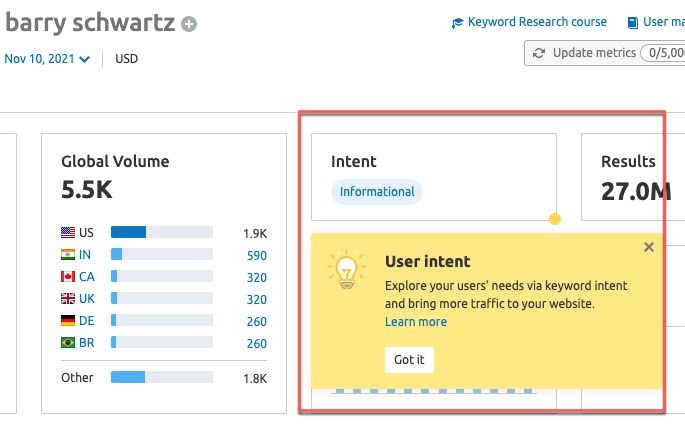The width and height of the screenshot is (685, 432).
Task: Select the DE country link
Action: click(86, 321)
